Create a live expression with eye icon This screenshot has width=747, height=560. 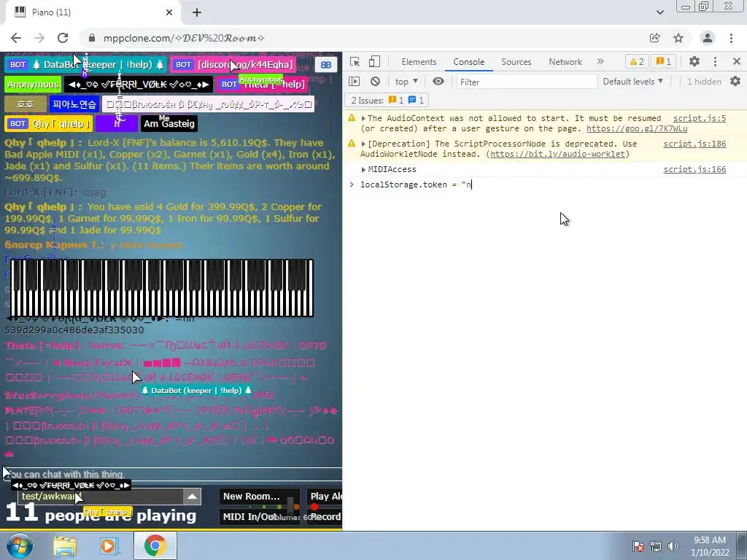click(438, 82)
